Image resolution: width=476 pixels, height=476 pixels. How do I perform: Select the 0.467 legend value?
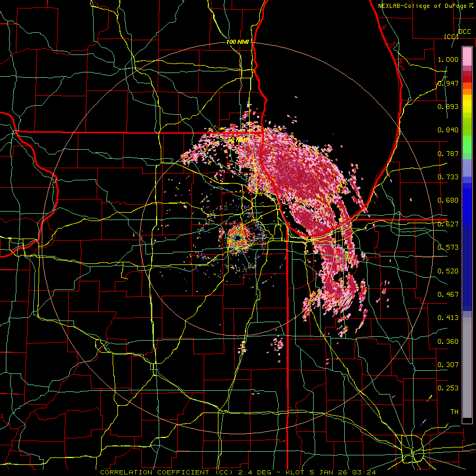click(448, 295)
